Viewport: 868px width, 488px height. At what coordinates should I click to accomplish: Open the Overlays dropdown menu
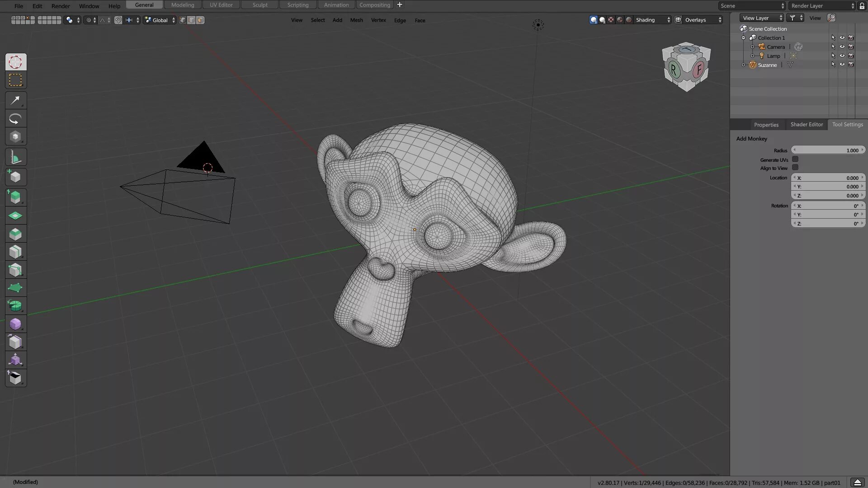(x=720, y=20)
